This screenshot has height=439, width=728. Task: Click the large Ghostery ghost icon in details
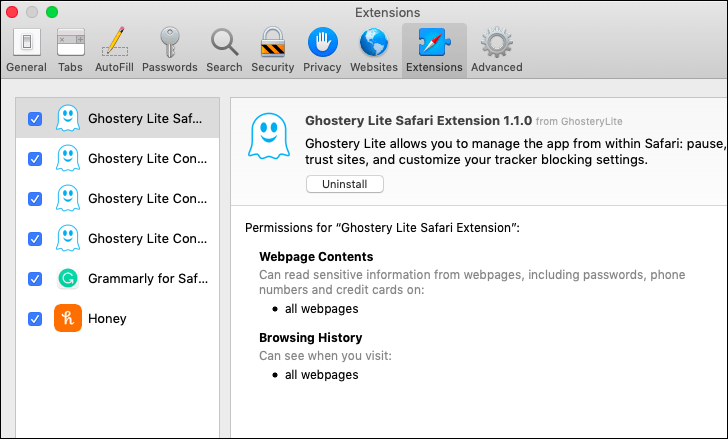click(x=268, y=136)
